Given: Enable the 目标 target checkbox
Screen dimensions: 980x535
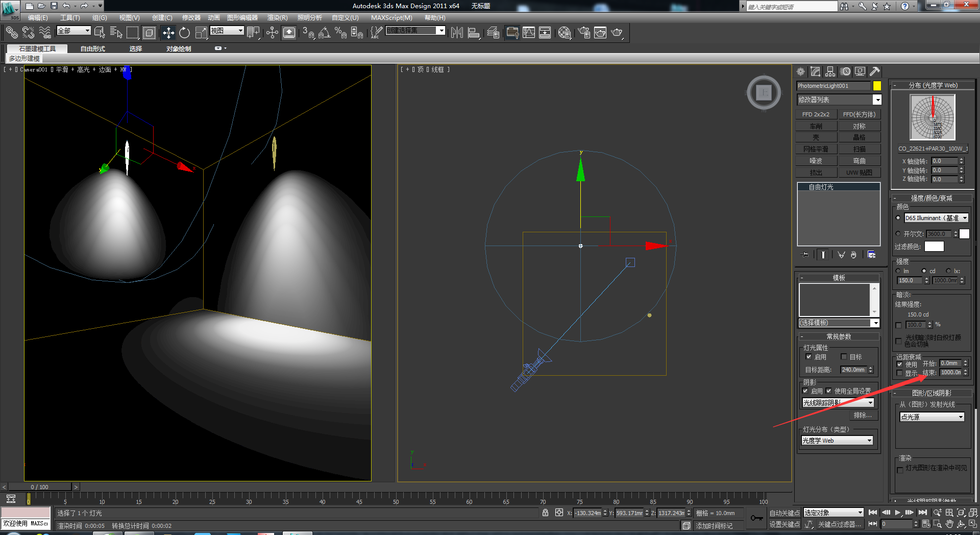Looking at the screenshot, I should (x=844, y=357).
